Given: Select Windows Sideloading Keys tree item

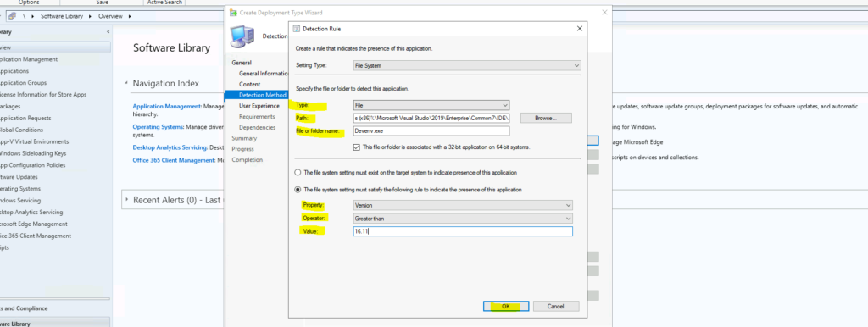Looking at the screenshot, I should pyautogui.click(x=33, y=153).
